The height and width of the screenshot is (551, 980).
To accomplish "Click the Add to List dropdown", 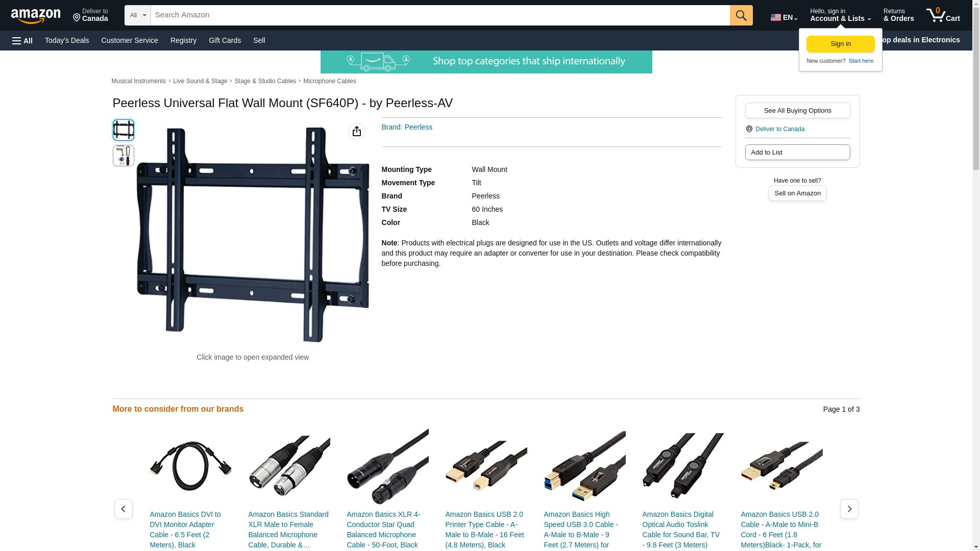I will pos(797,152).
